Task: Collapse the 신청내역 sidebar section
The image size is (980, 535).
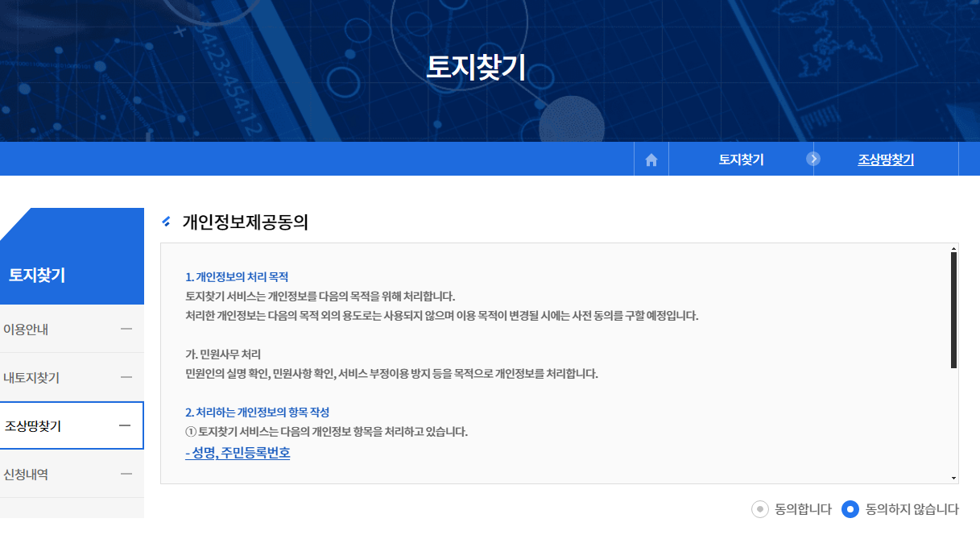Action: pos(126,474)
